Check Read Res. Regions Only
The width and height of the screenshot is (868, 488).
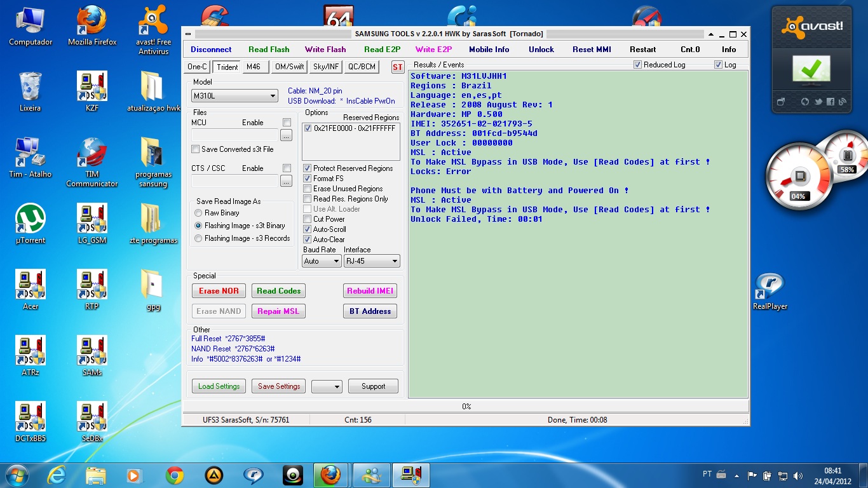(308, 199)
